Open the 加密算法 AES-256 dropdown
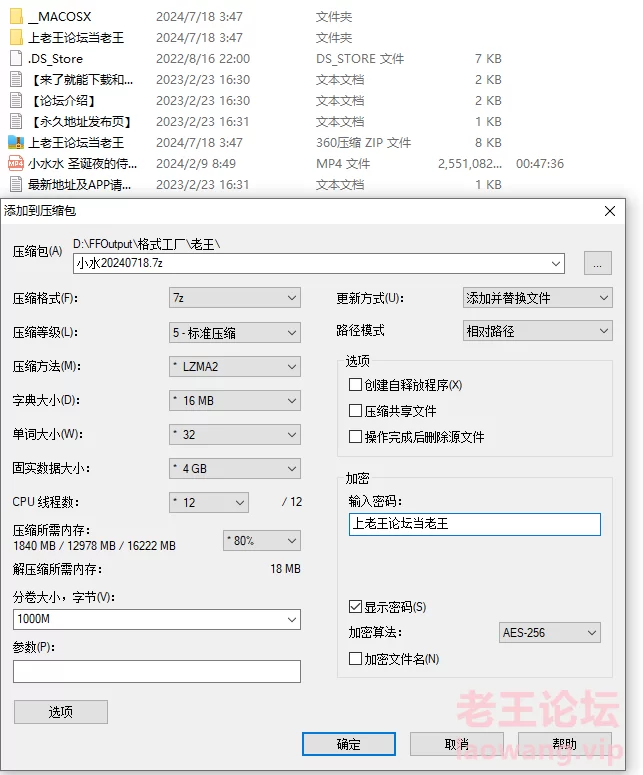The height and width of the screenshot is (775, 643). pyautogui.click(x=550, y=633)
